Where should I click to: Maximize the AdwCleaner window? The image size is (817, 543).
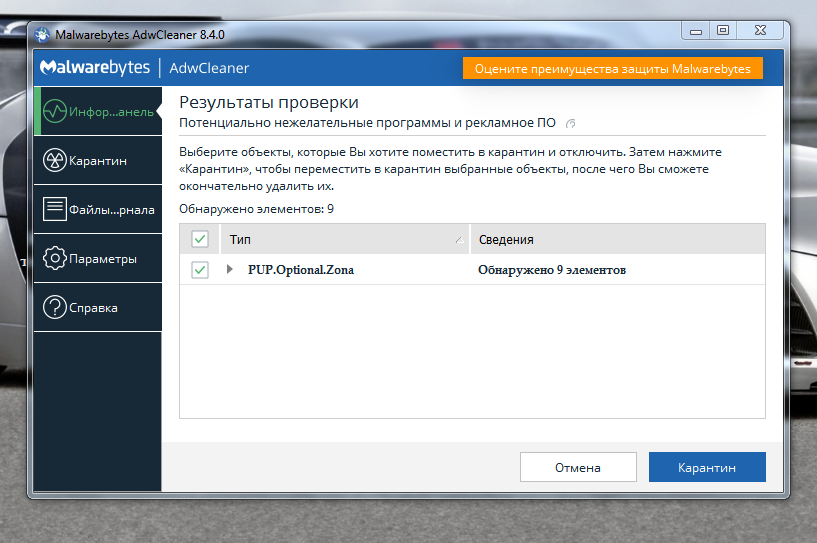tap(723, 31)
